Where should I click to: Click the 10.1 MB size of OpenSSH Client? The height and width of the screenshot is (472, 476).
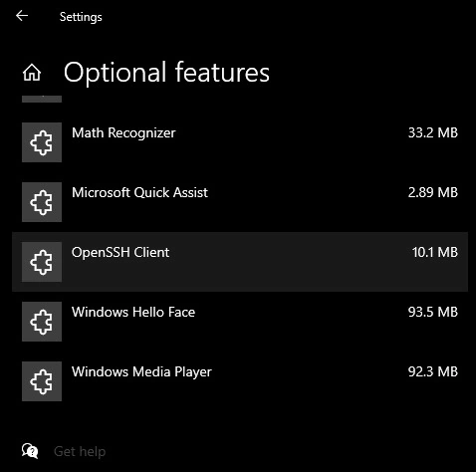tap(435, 252)
